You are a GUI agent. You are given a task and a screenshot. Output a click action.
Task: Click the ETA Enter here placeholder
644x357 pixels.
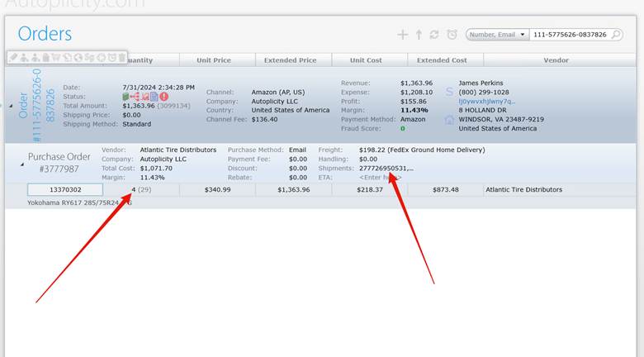[381, 178]
